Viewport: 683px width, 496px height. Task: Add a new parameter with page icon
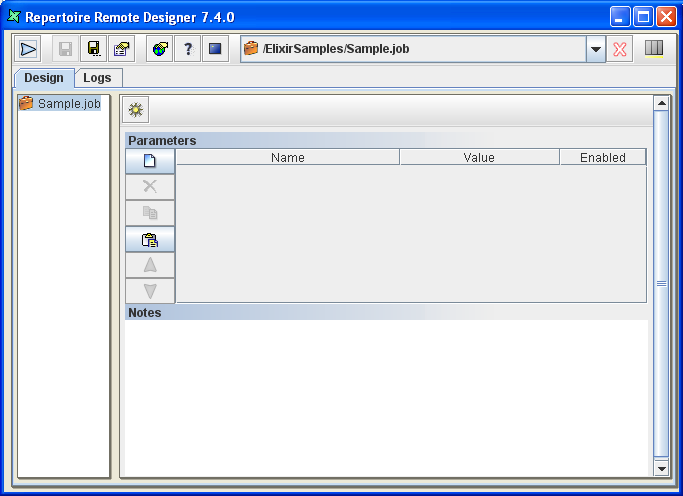150,160
